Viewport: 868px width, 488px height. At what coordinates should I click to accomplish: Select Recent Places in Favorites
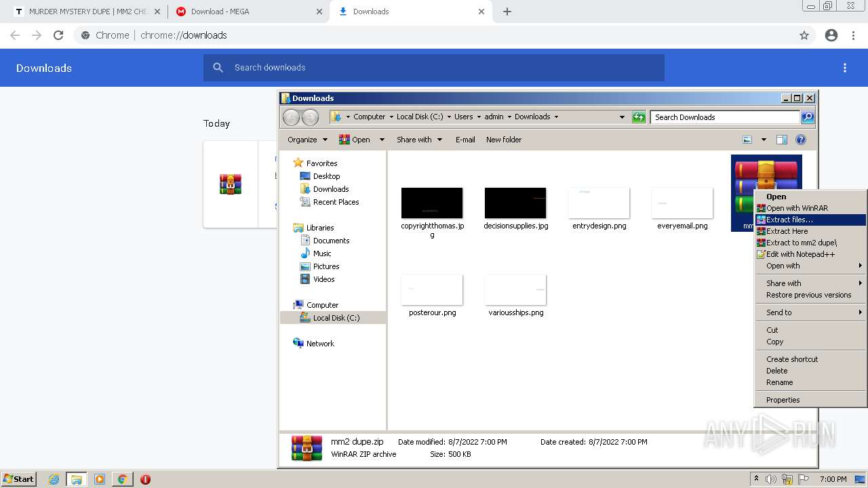tap(336, 202)
